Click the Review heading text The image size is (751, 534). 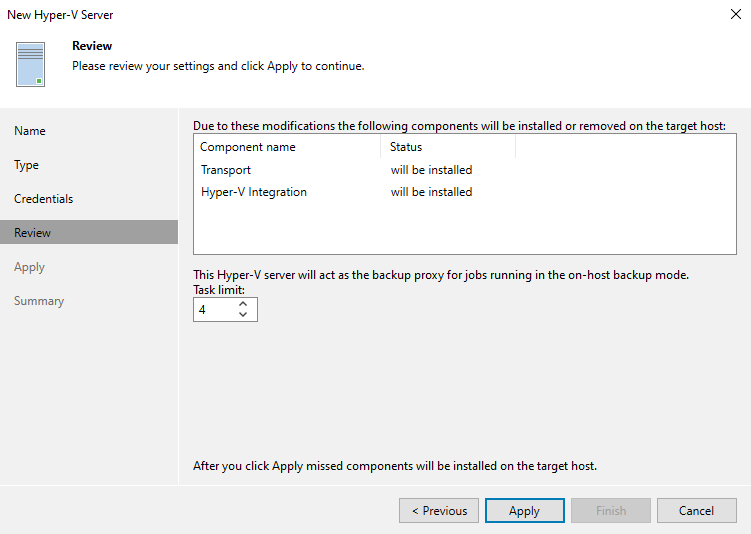pos(92,46)
